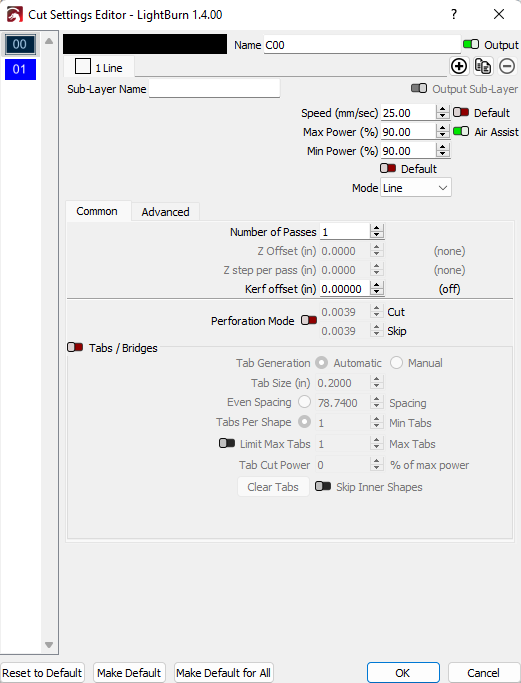Toggle Skip Inner Shapes switch
Screen dimensions: 521x683
pyautogui.click(x=323, y=486)
